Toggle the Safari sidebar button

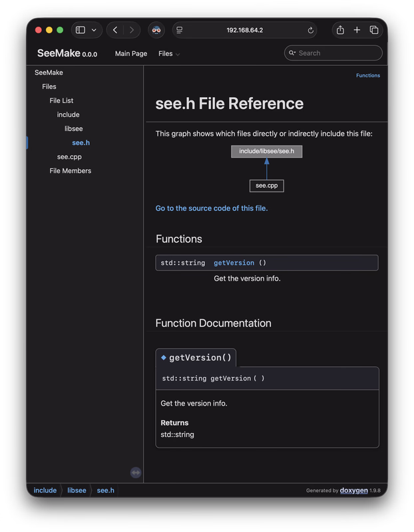click(81, 30)
